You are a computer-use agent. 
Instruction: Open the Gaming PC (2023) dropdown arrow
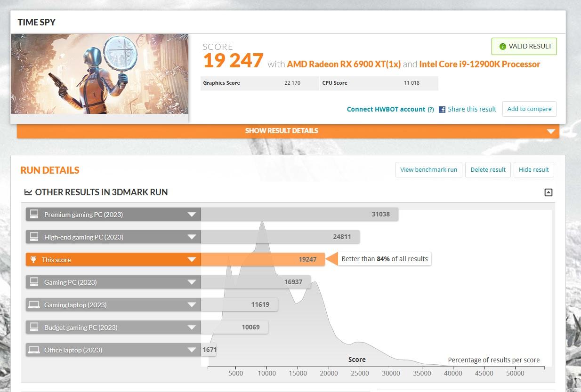[x=191, y=282]
